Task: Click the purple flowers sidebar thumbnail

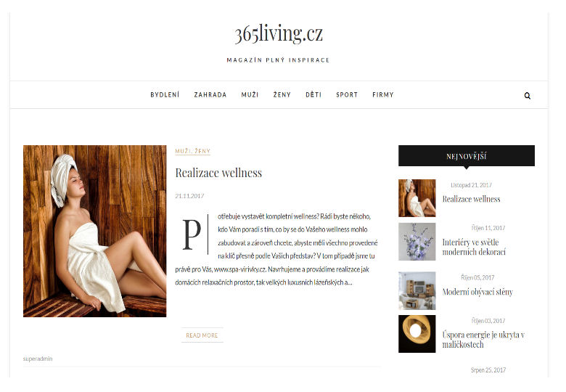Action: [x=417, y=242]
